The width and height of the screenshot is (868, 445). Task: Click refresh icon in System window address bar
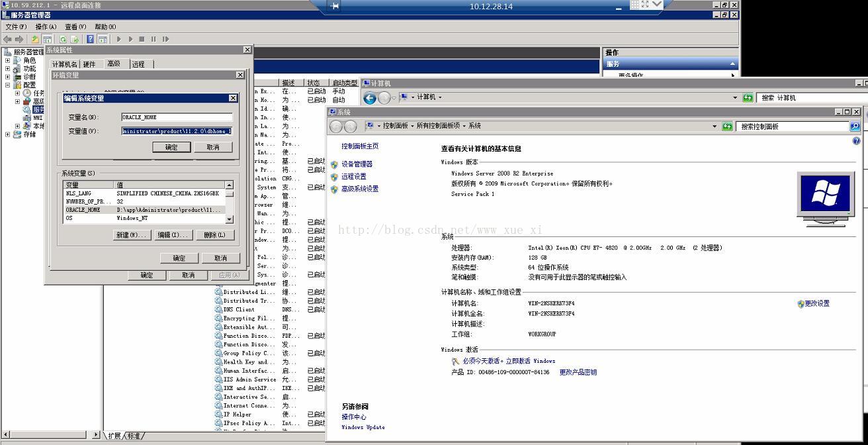727,126
